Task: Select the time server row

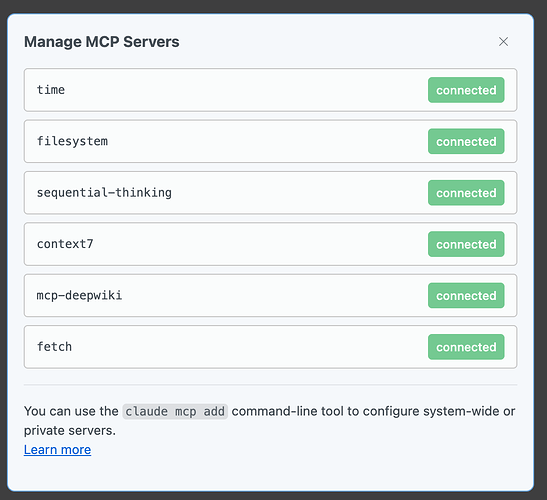Action: point(270,90)
